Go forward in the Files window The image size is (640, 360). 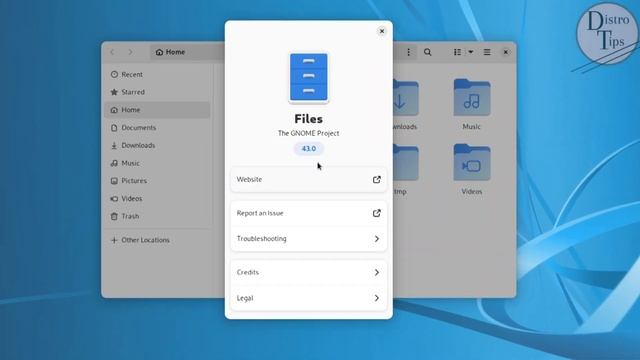[131, 52]
